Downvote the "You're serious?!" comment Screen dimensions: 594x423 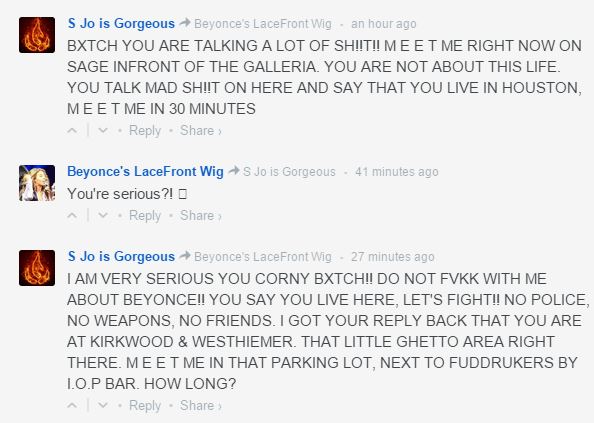103,215
